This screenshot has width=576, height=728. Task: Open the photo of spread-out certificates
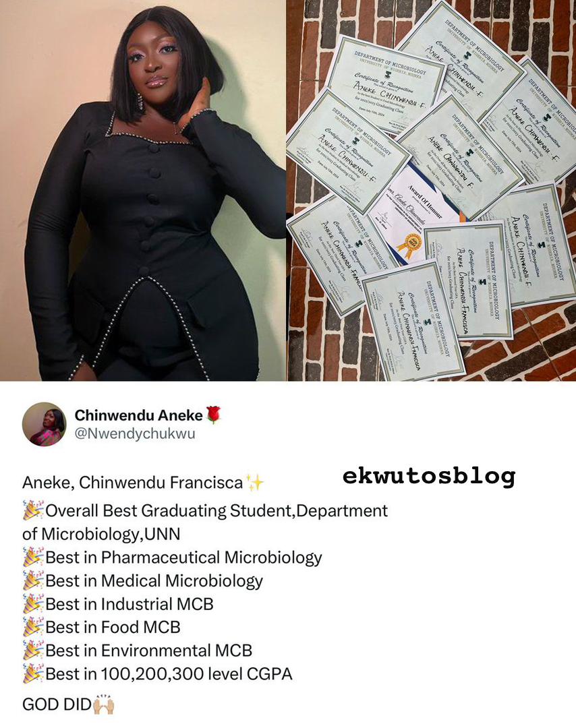click(x=431, y=190)
